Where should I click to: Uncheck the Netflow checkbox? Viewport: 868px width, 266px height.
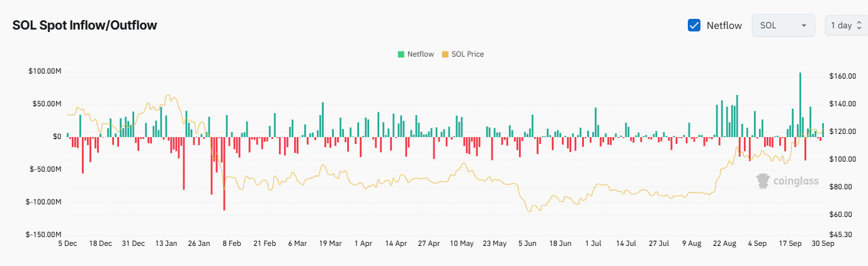[694, 25]
